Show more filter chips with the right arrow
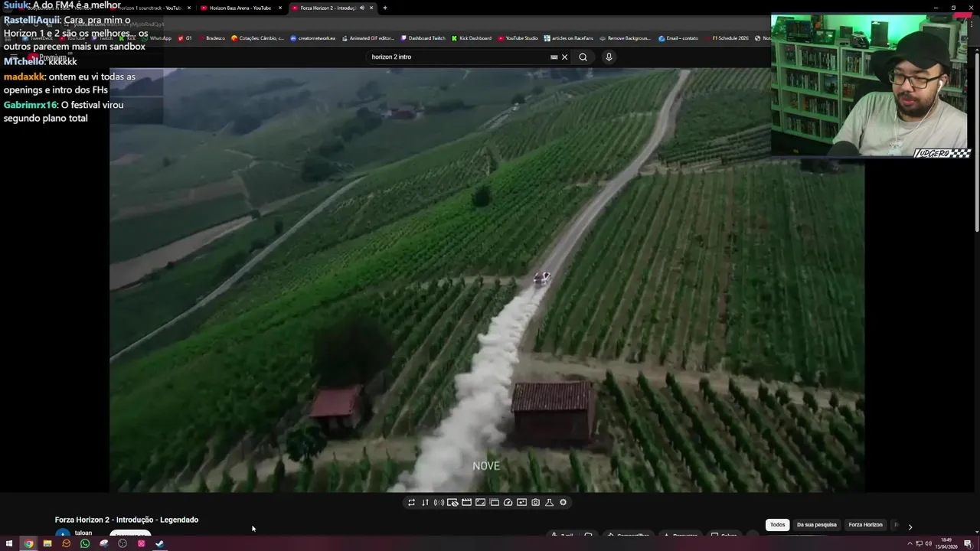The image size is (980, 551). [x=910, y=527]
